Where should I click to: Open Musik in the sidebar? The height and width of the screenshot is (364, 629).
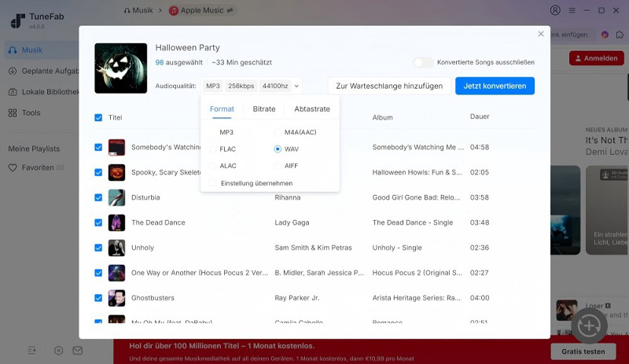[x=42, y=50]
